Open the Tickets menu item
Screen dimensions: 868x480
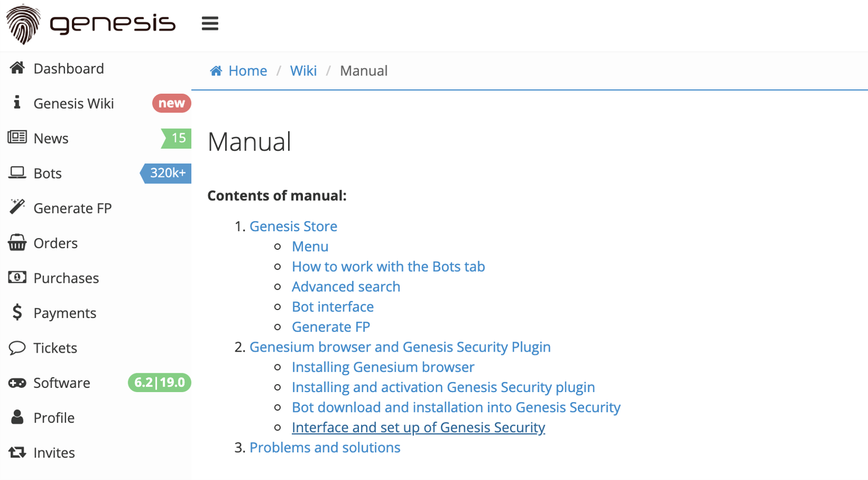pos(55,348)
